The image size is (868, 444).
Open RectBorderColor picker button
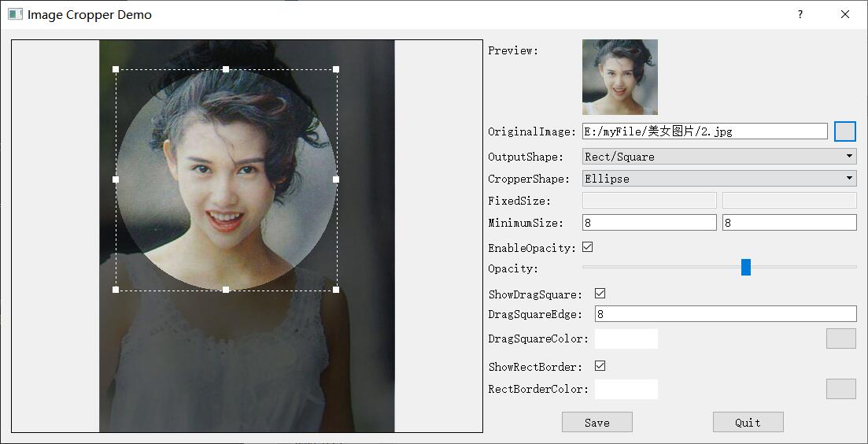coord(840,389)
